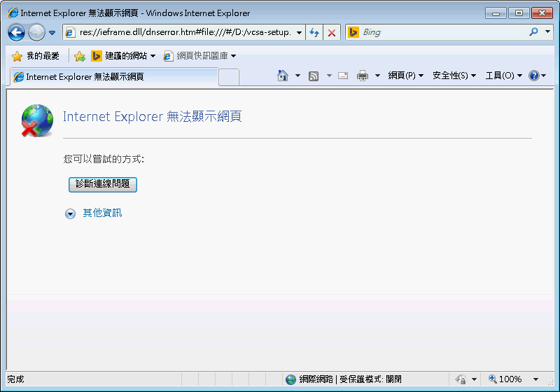Add to favorites bar star-arrow icon
The width and height of the screenshot is (560, 392).
coord(80,56)
